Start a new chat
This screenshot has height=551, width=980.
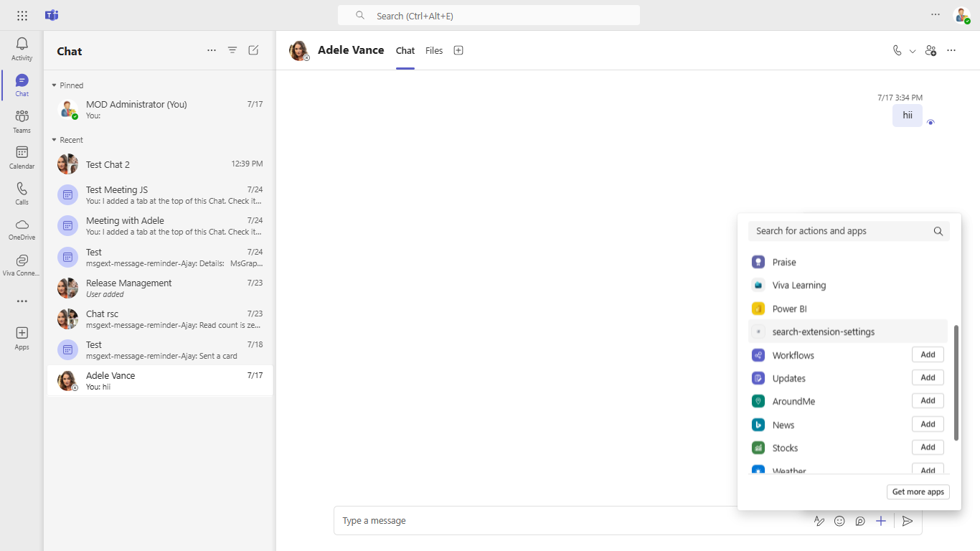coord(253,50)
